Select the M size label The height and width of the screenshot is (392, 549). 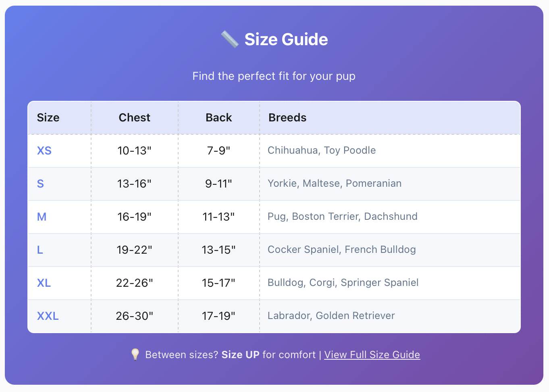42,217
